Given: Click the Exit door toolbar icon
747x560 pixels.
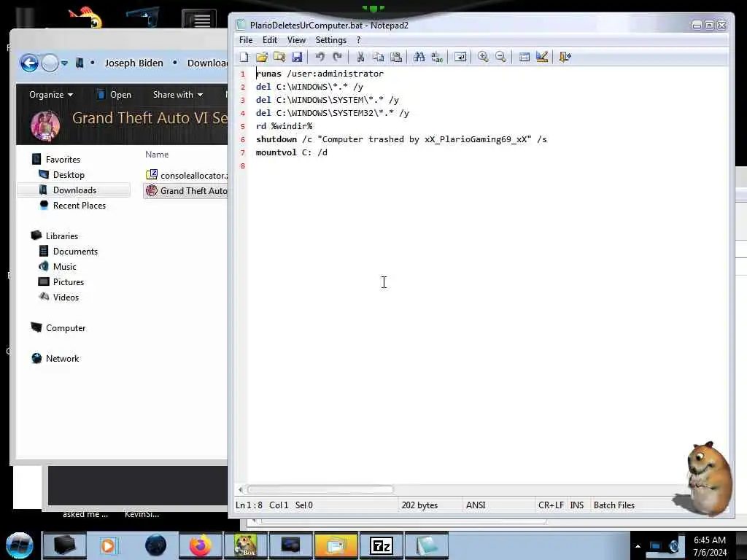Looking at the screenshot, I should (565, 57).
